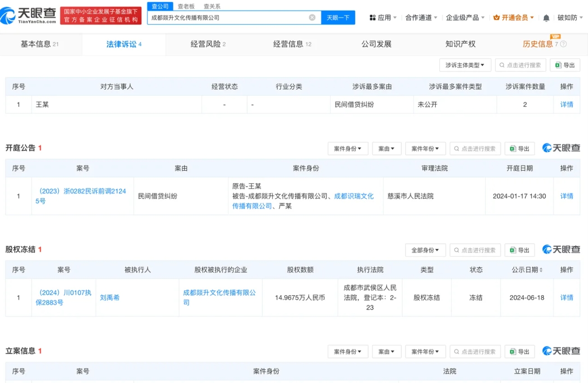Click the Excel export icon in 股权冻结 section
Screen dimensions: 588x383
513,250
